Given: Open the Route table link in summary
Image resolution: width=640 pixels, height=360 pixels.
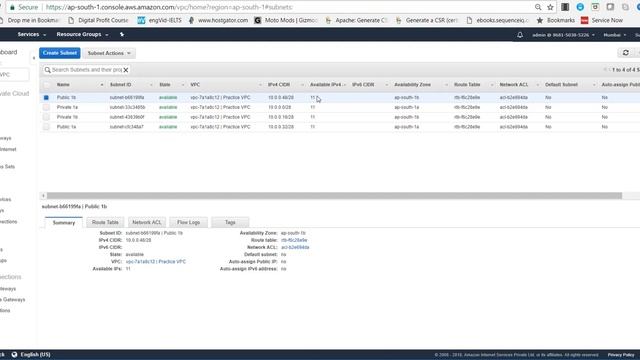Looking at the screenshot, I should [294, 240].
